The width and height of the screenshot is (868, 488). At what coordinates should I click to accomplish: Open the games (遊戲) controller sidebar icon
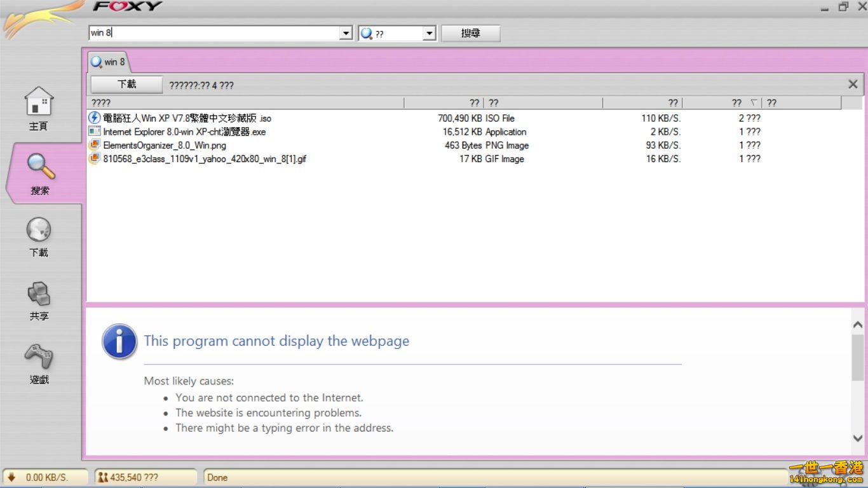click(x=39, y=356)
